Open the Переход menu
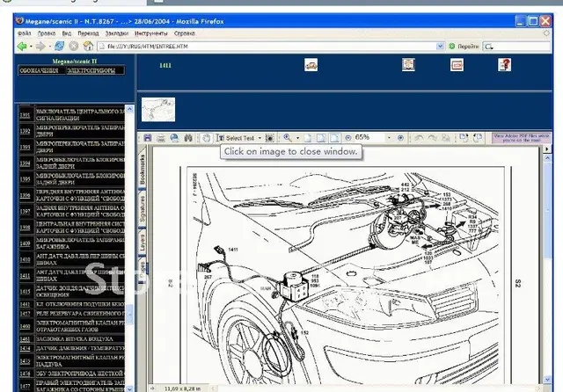This screenshot has width=563, height=392. click(88, 33)
